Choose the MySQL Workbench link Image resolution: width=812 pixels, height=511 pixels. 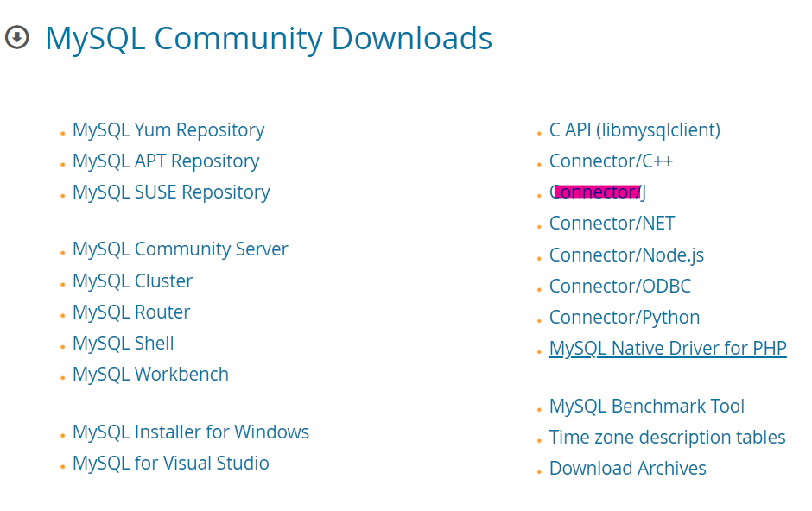[x=150, y=374]
